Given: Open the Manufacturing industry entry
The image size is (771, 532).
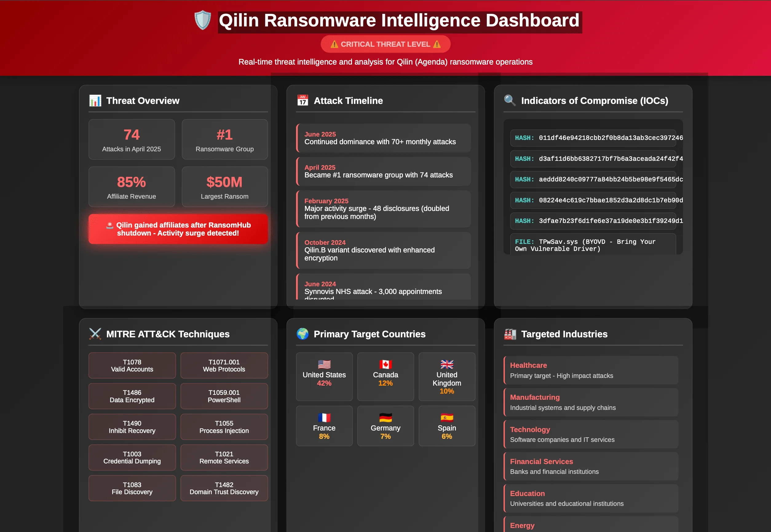Looking at the screenshot, I should [x=591, y=402].
